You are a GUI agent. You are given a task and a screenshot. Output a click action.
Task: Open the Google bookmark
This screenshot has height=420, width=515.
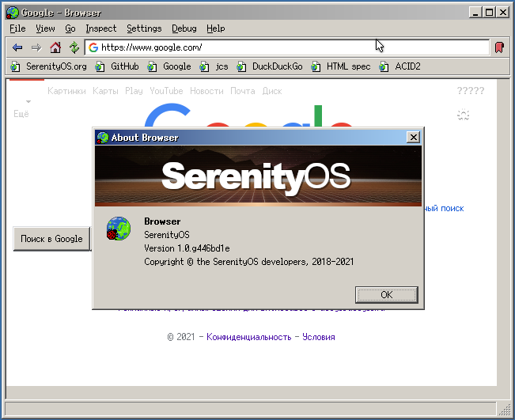click(x=176, y=66)
